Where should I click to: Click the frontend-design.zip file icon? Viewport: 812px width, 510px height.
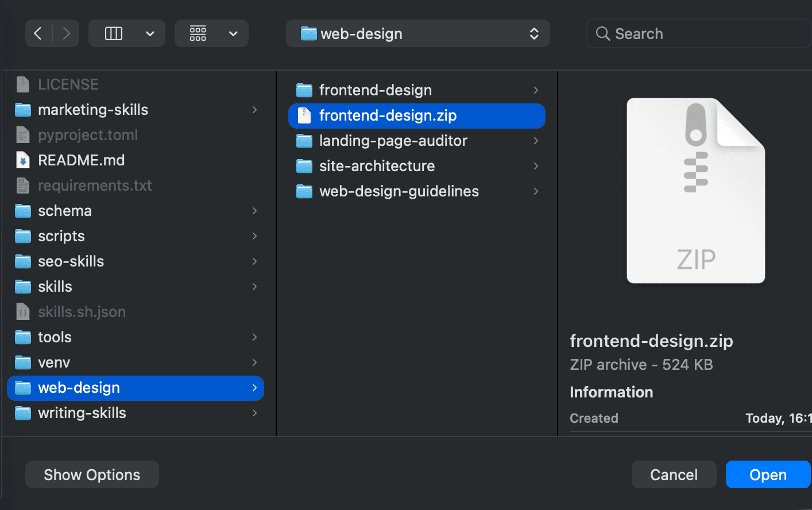pyautogui.click(x=304, y=115)
